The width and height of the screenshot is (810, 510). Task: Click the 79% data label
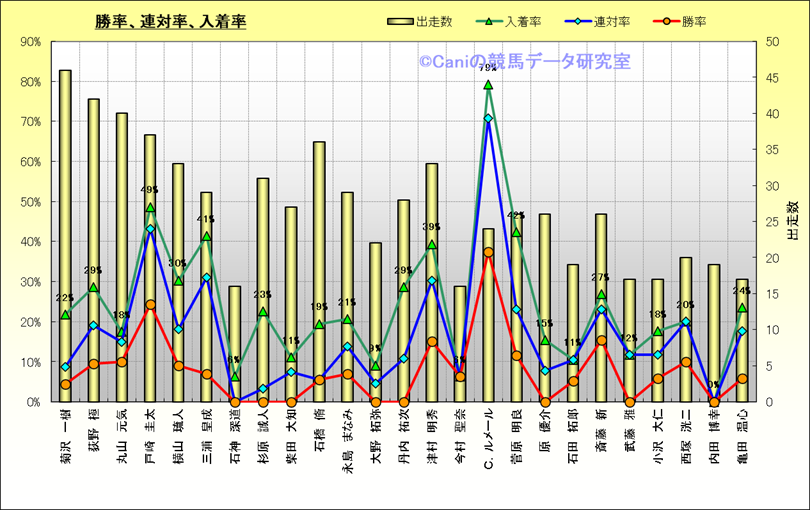point(488,69)
